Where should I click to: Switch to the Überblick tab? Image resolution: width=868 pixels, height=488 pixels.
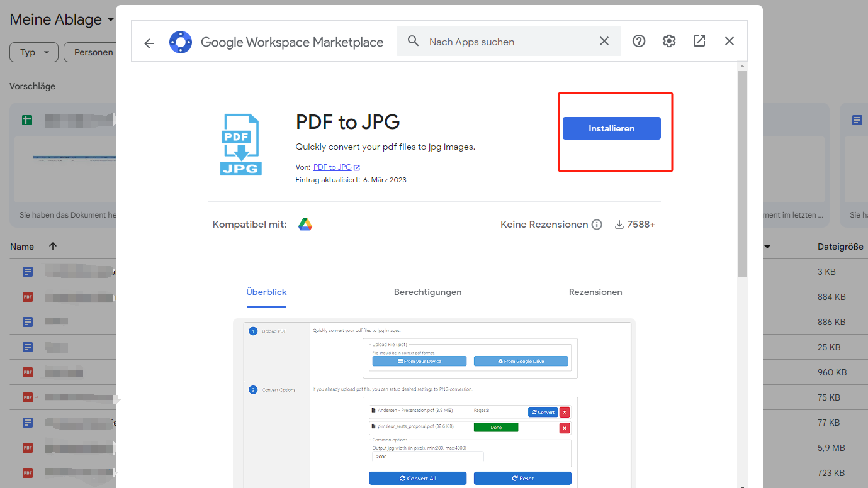click(x=267, y=292)
